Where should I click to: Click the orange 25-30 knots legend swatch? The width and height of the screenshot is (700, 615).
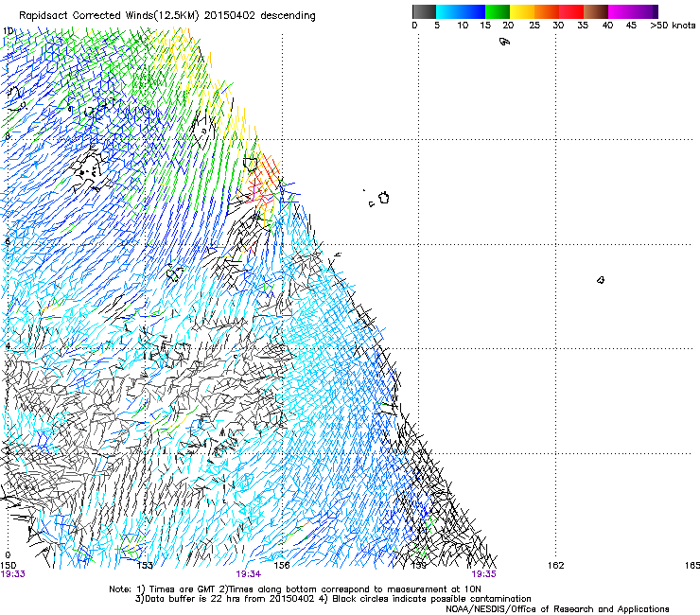coord(547,11)
